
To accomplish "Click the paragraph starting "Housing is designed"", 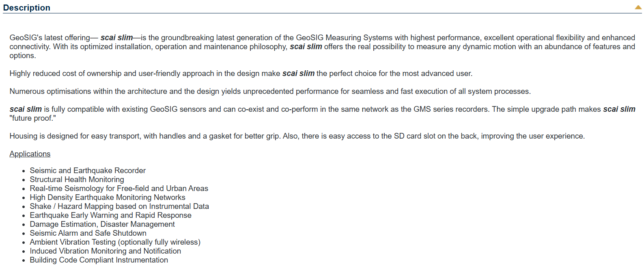I will click(x=297, y=136).
